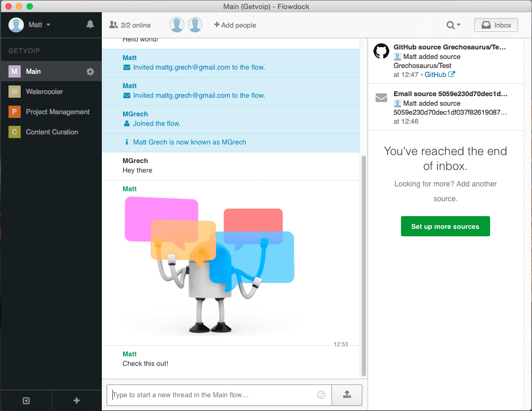Click the notification bell icon
This screenshot has height=411, width=532.
click(90, 24)
